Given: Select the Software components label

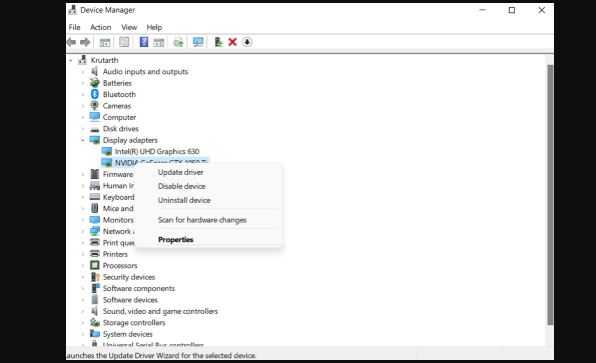Looking at the screenshot, I should [139, 288].
